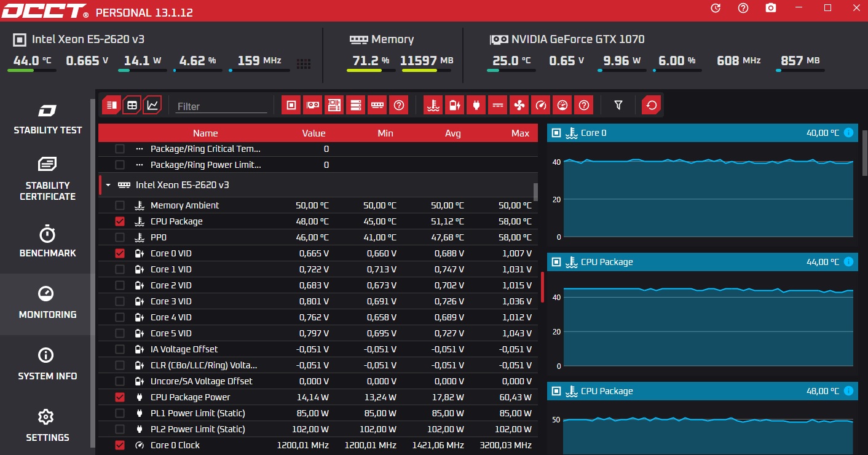Viewport: 868px width, 455px height.
Task: Click the update refresh icon in title bar
Action: click(716, 8)
